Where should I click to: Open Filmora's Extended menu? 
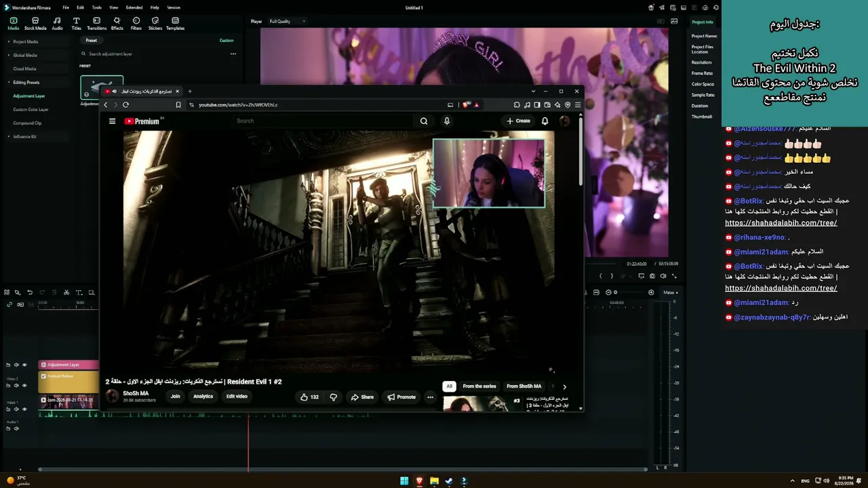pyautogui.click(x=134, y=7)
